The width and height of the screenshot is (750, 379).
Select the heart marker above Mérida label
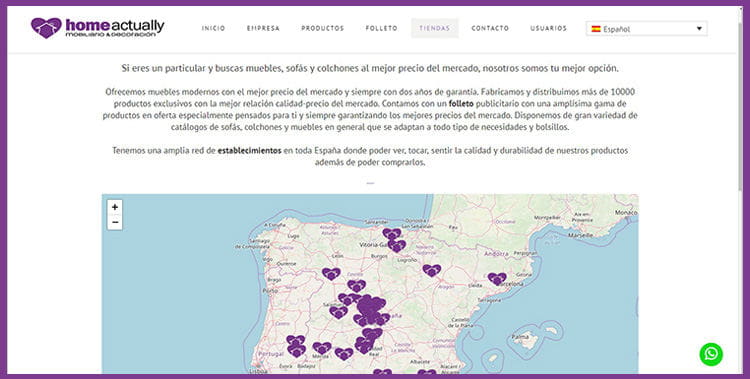coord(321,348)
